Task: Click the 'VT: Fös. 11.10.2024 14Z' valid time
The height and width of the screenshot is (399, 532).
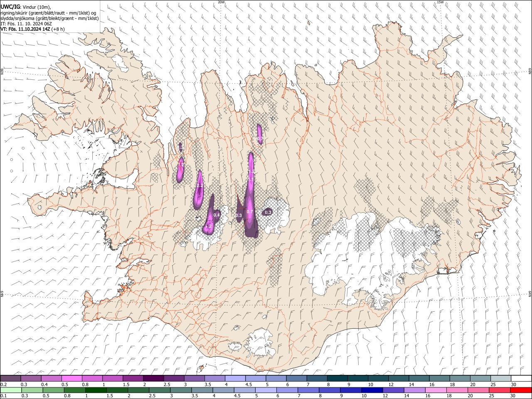Action: 25,29
